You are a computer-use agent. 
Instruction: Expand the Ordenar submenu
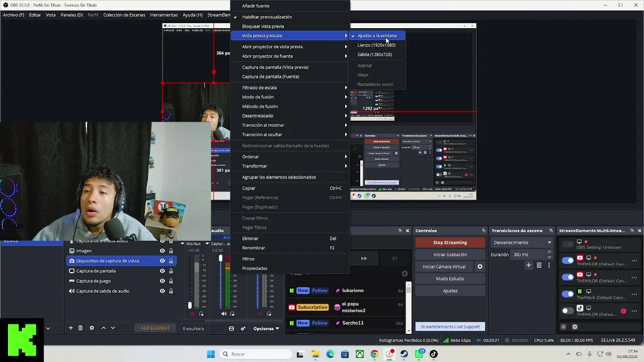click(290, 156)
